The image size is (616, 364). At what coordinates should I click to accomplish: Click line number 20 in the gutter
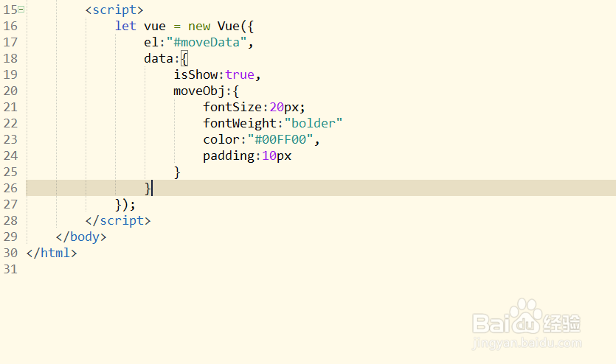click(10, 91)
